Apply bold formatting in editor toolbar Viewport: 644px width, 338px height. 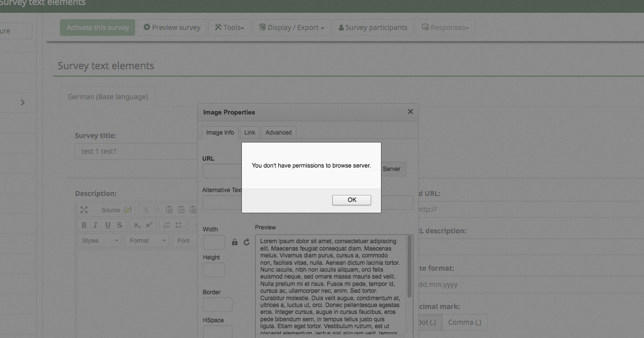(x=84, y=225)
